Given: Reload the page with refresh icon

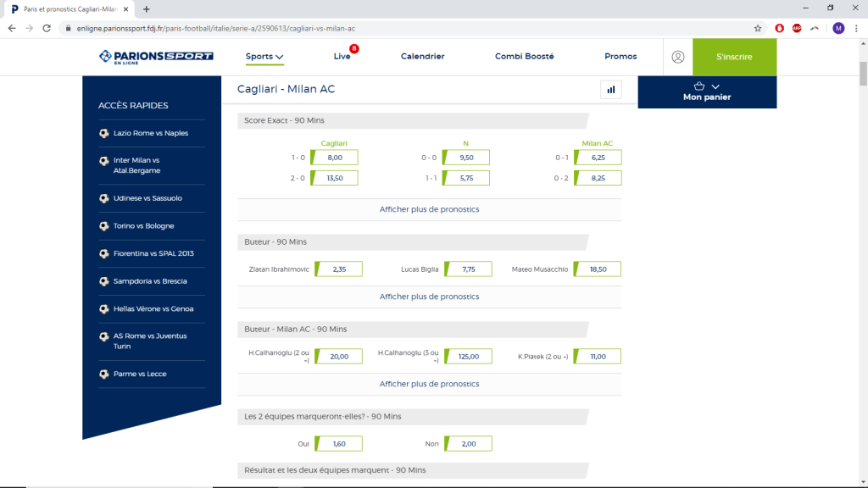Looking at the screenshot, I should point(47,28).
